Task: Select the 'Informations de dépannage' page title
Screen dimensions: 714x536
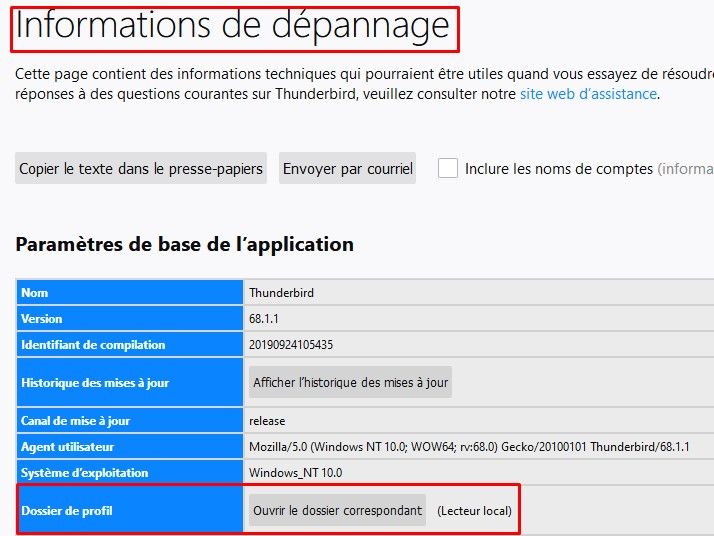Action: pyautogui.click(x=233, y=26)
